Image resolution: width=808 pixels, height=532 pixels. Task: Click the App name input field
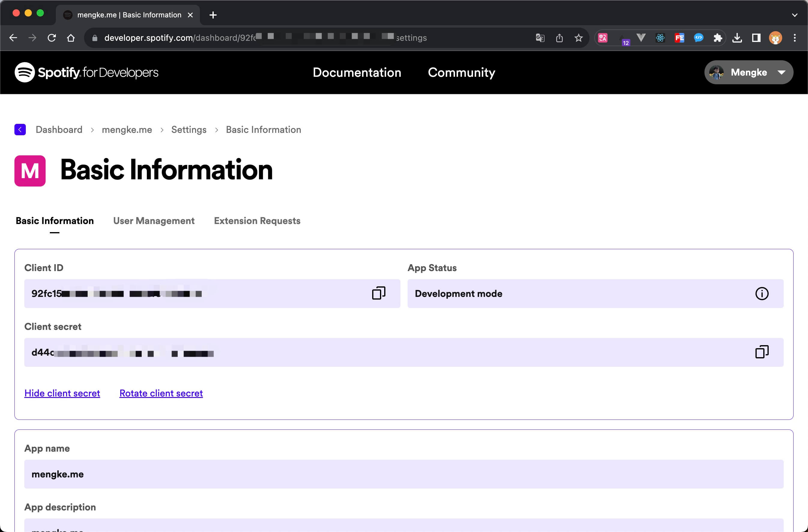[404, 474]
